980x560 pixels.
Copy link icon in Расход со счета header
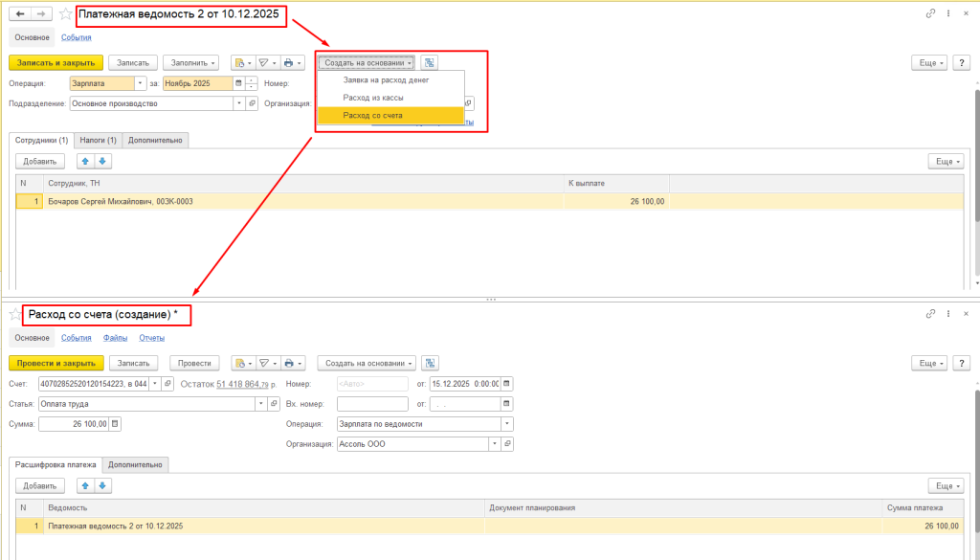point(930,314)
